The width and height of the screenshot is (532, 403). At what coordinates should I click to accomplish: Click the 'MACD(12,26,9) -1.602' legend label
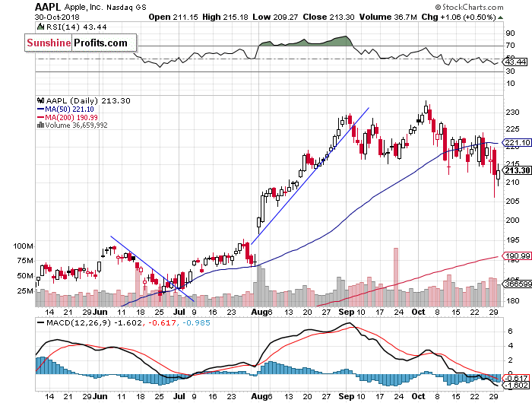94,323
